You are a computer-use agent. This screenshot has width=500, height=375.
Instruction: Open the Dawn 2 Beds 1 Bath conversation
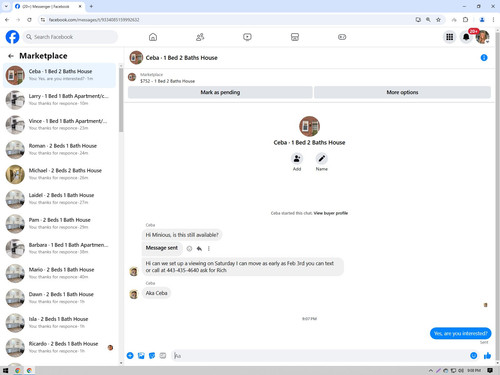coord(59,298)
